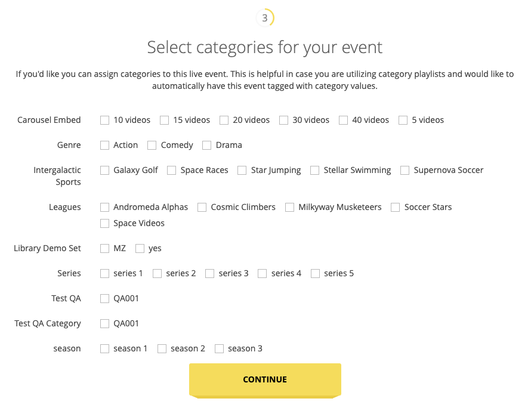Check the yes option in Library Demo Set

[140, 248]
